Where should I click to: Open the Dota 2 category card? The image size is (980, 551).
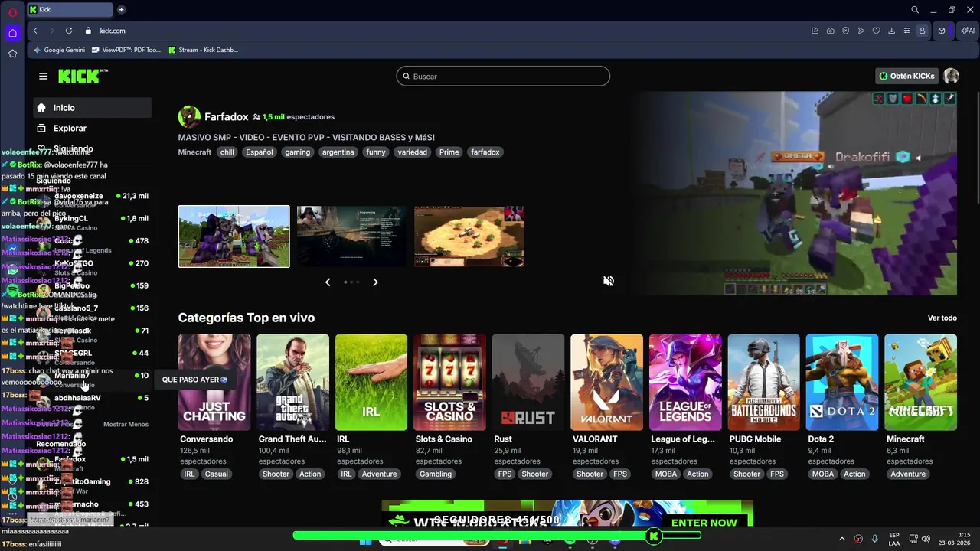pos(842,382)
